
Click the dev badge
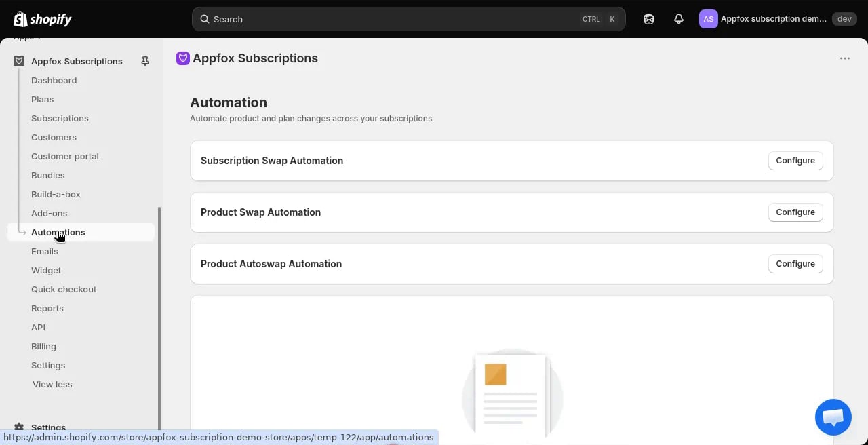844,19
